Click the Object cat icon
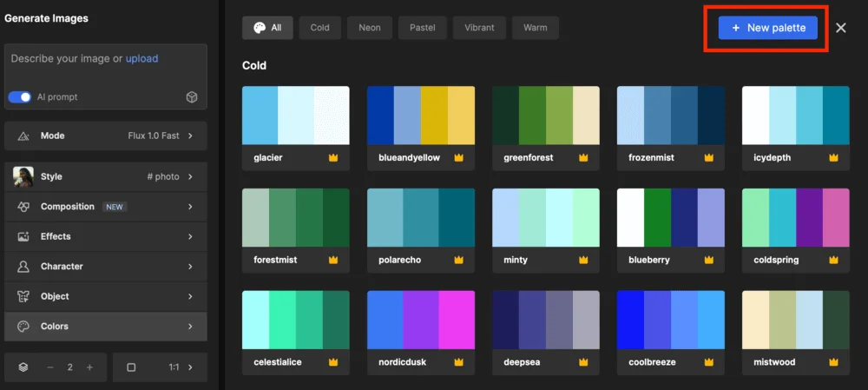 23,296
